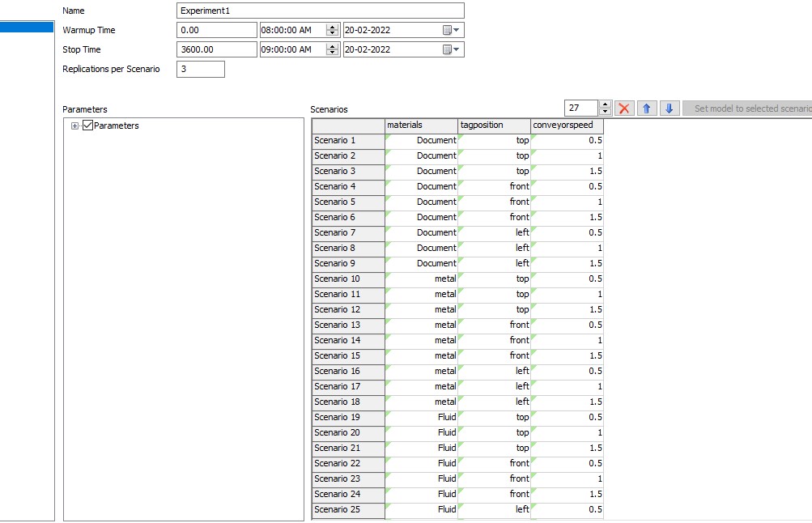This screenshot has height=523, width=812.
Task: Move scenario up with blue up arrow
Action: point(647,108)
